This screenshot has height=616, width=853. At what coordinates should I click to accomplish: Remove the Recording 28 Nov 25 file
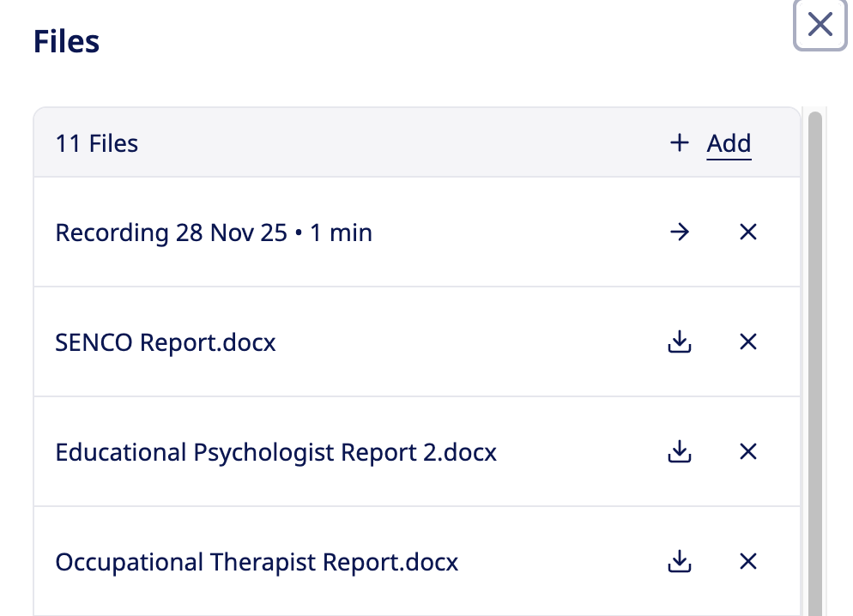point(748,233)
